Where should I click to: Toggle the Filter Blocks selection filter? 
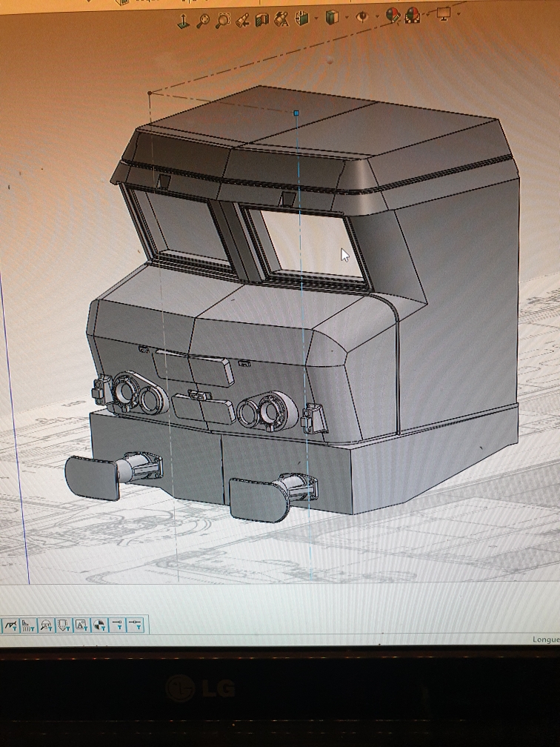coord(81,625)
